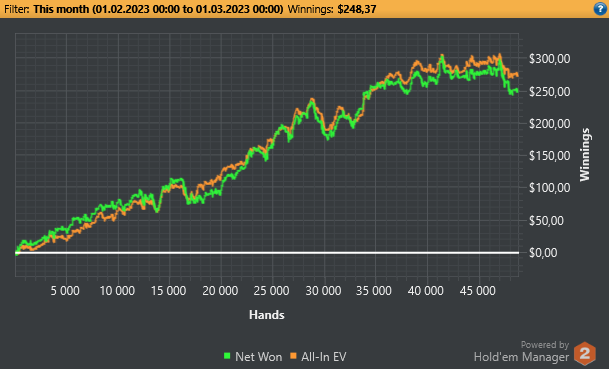609x369 pixels.
Task: Click the Winnings $248,37 total
Action: click(x=332, y=9)
